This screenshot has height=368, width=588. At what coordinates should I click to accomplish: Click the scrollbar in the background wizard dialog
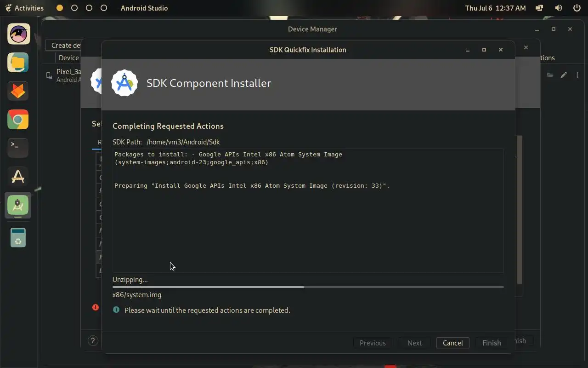[x=520, y=209]
